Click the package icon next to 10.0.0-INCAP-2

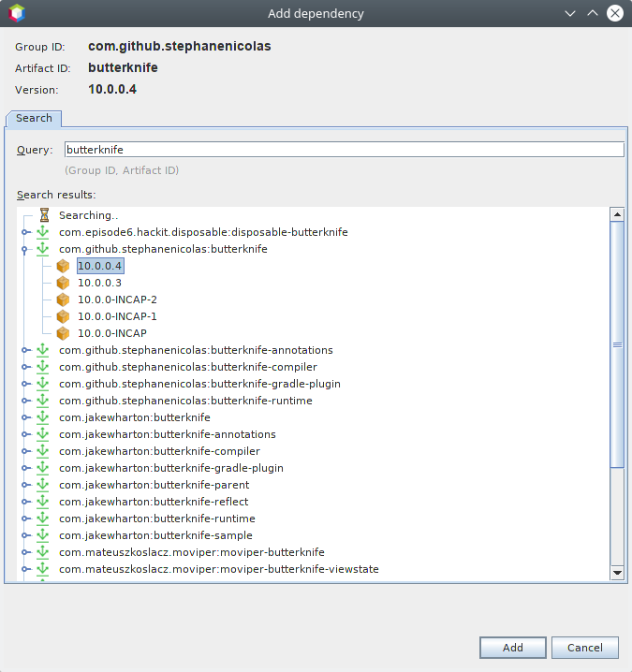pos(63,299)
